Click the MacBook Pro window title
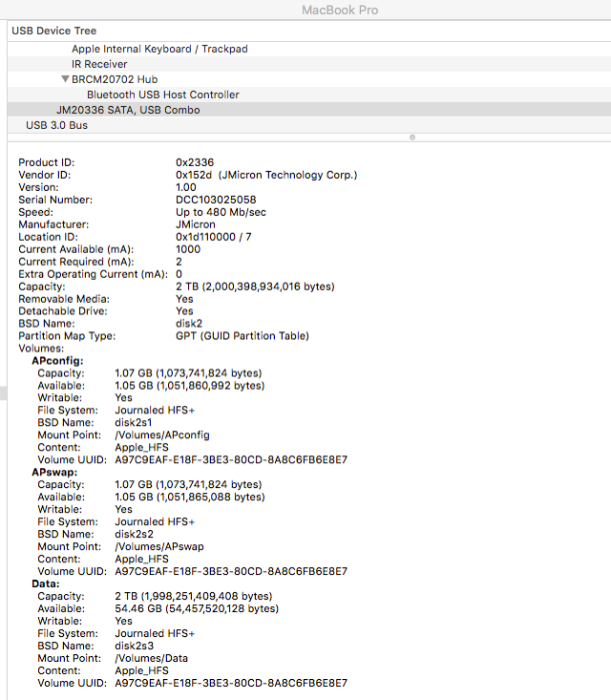 point(340,10)
